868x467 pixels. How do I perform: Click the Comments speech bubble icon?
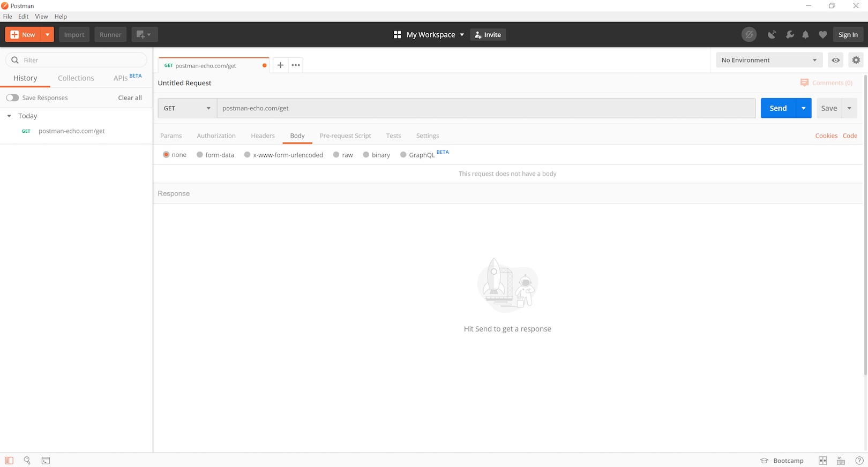point(804,82)
